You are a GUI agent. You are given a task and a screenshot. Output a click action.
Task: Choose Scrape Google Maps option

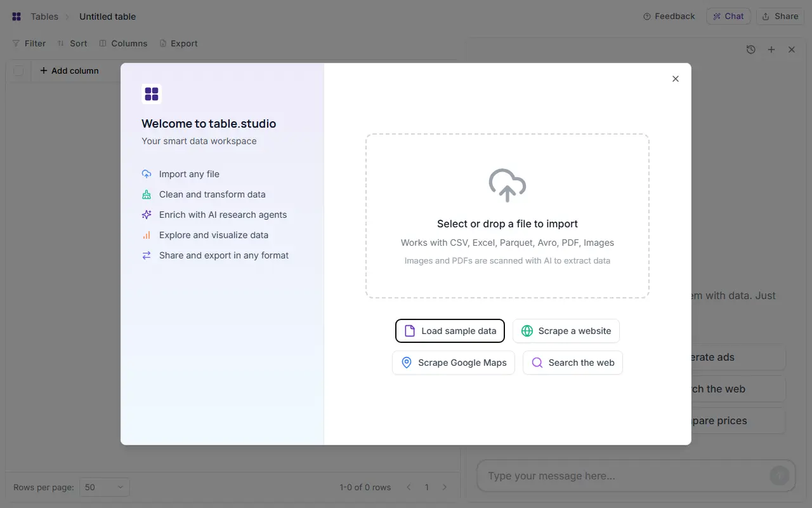[x=454, y=363]
